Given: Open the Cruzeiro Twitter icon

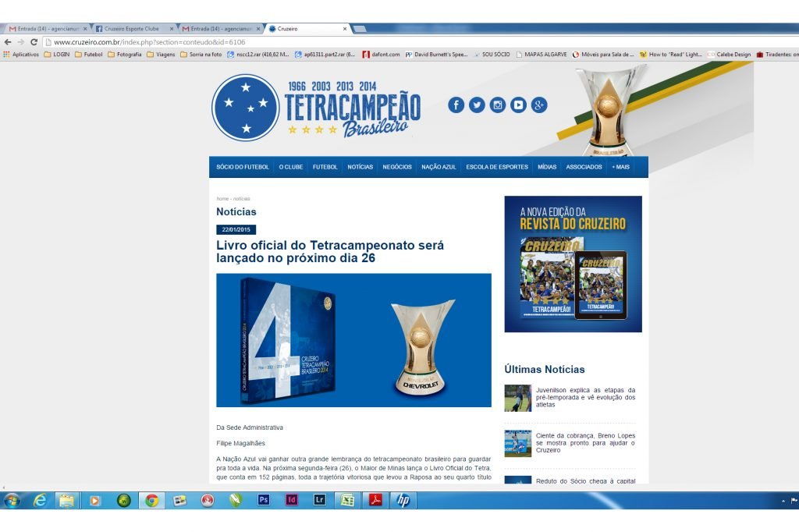Looking at the screenshot, I should (477, 105).
